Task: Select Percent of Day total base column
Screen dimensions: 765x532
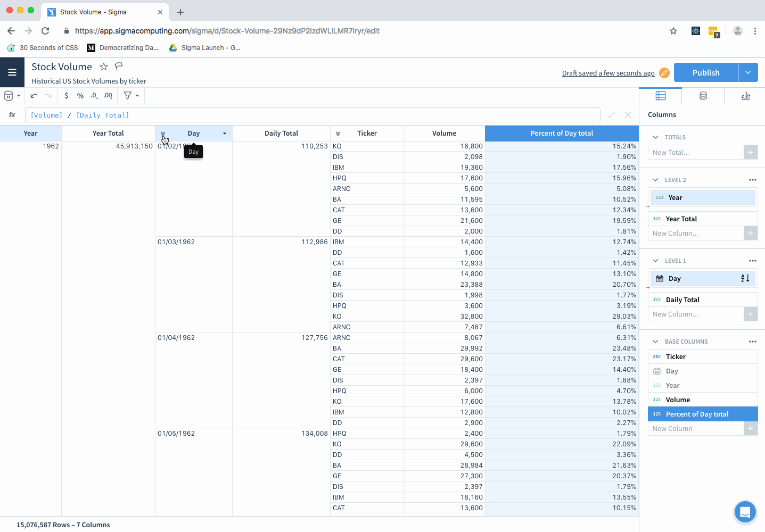Action: (x=703, y=414)
